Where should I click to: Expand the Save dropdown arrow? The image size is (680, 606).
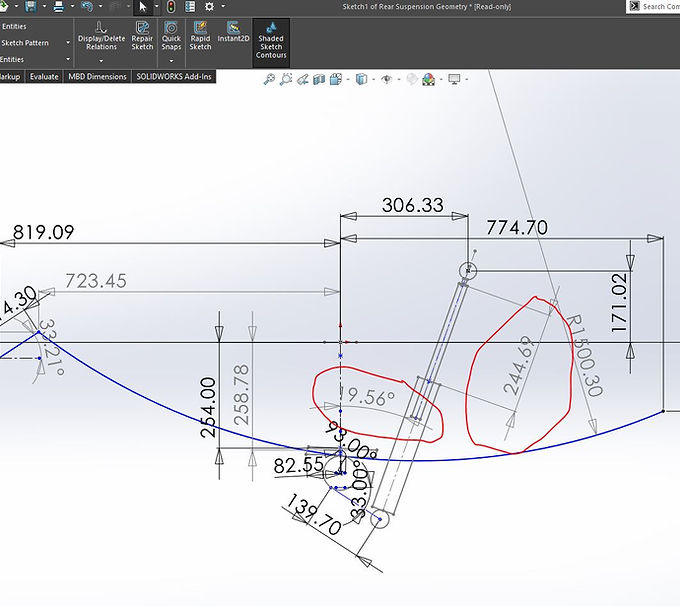44,7
